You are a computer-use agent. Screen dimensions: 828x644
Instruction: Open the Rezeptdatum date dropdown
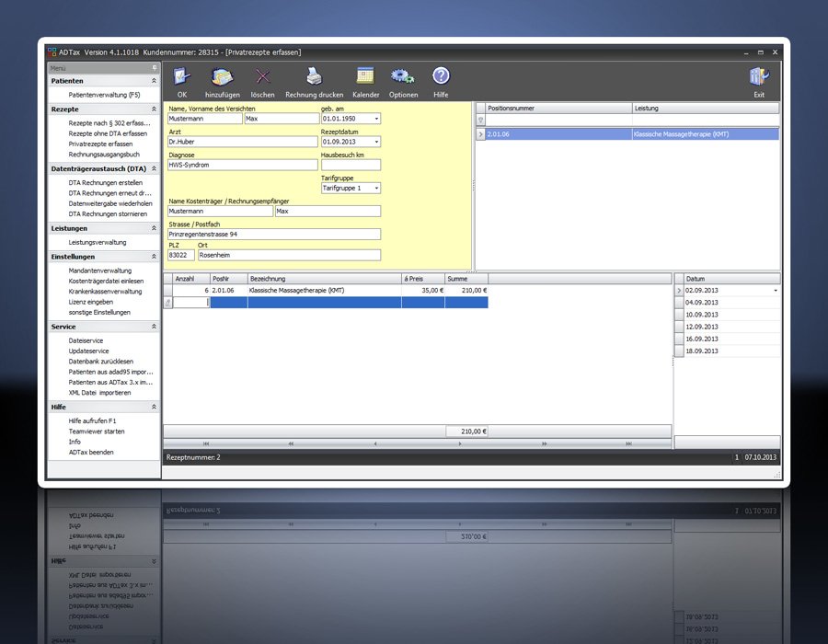click(x=376, y=142)
